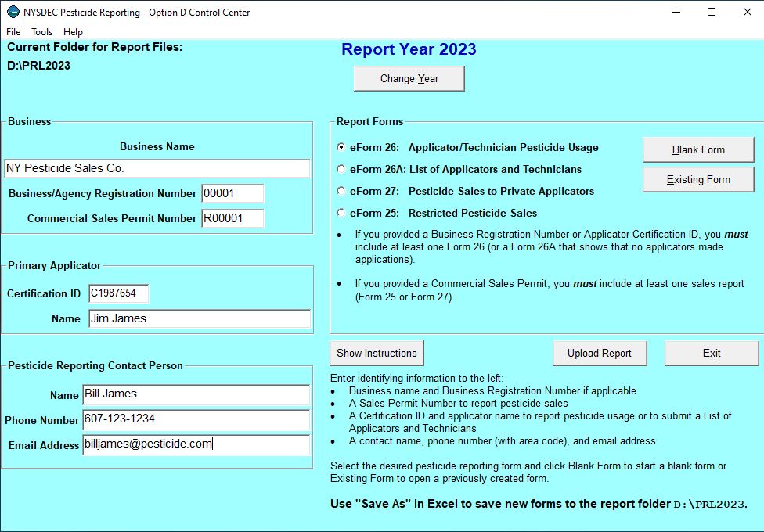Open an Existing Form
Screen dimensions: 764x532
698,179
